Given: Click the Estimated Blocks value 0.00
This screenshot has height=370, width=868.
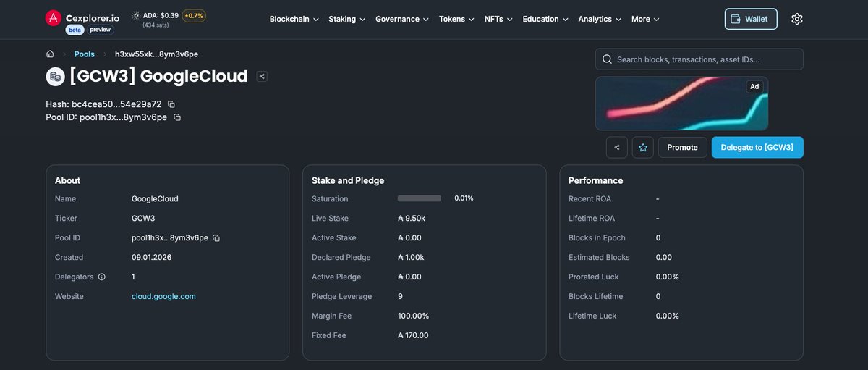Looking at the screenshot, I should (x=664, y=258).
